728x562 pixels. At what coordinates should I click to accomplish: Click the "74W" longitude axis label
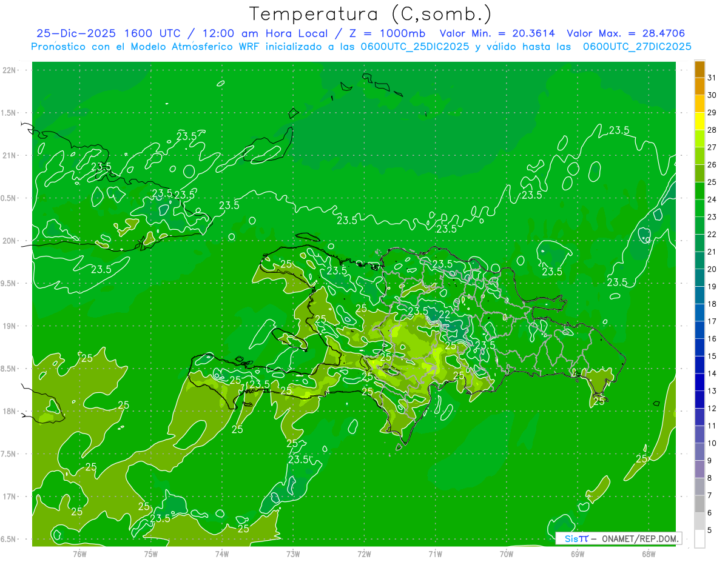[x=222, y=554]
